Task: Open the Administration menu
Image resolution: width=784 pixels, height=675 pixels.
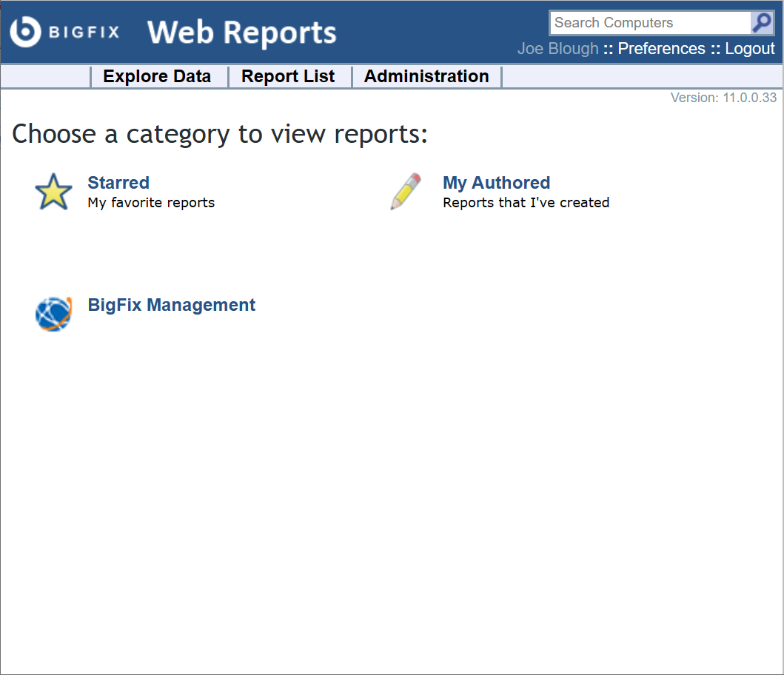Action: click(426, 76)
